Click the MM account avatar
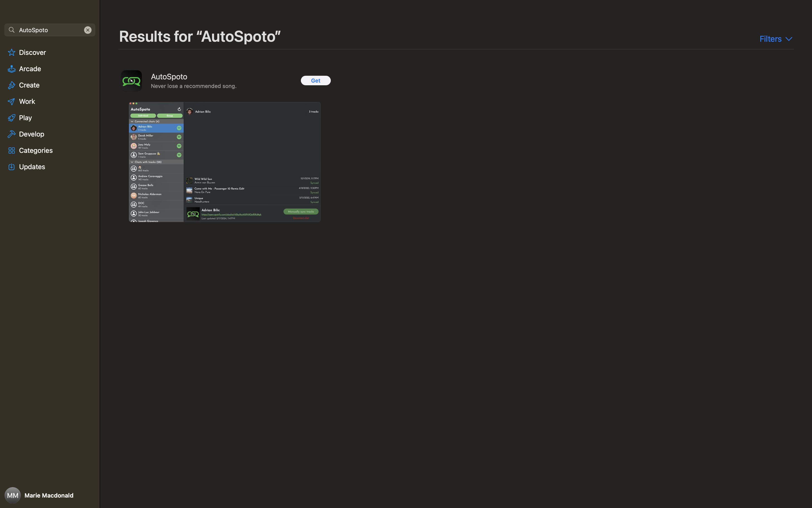The image size is (812, 508). pos(12,495)
